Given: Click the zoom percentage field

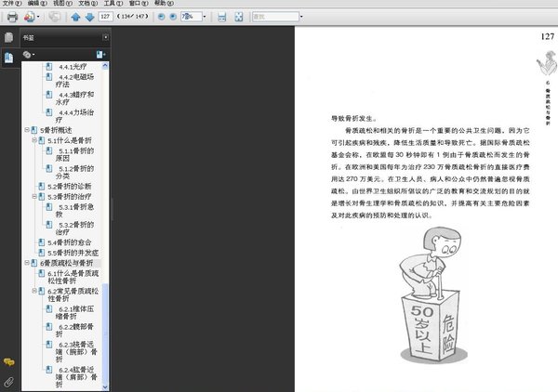Looking at the screenshot, I should [191, 17].
